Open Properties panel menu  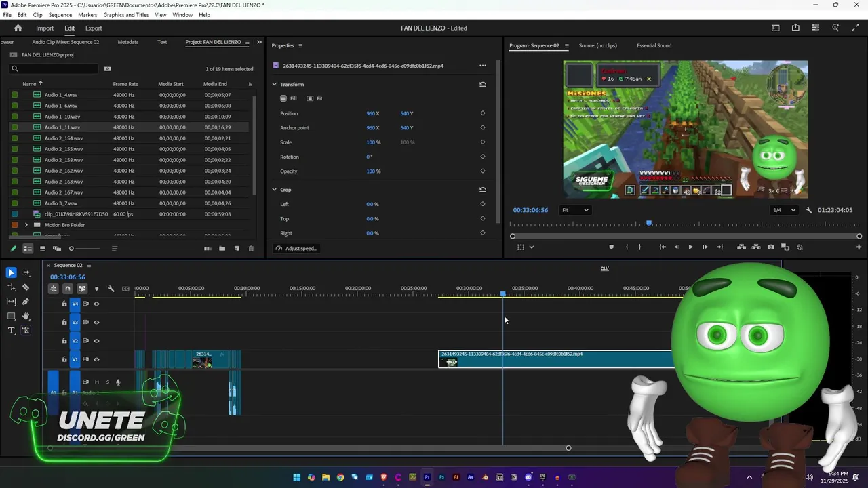coord(300,46)
